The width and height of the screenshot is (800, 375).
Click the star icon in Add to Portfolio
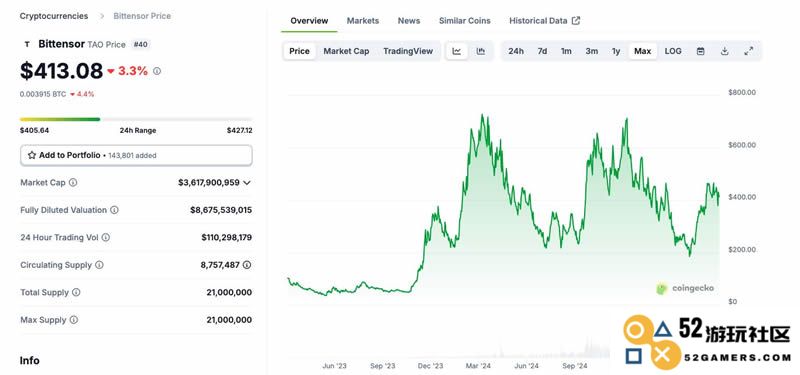pos(32,155)
